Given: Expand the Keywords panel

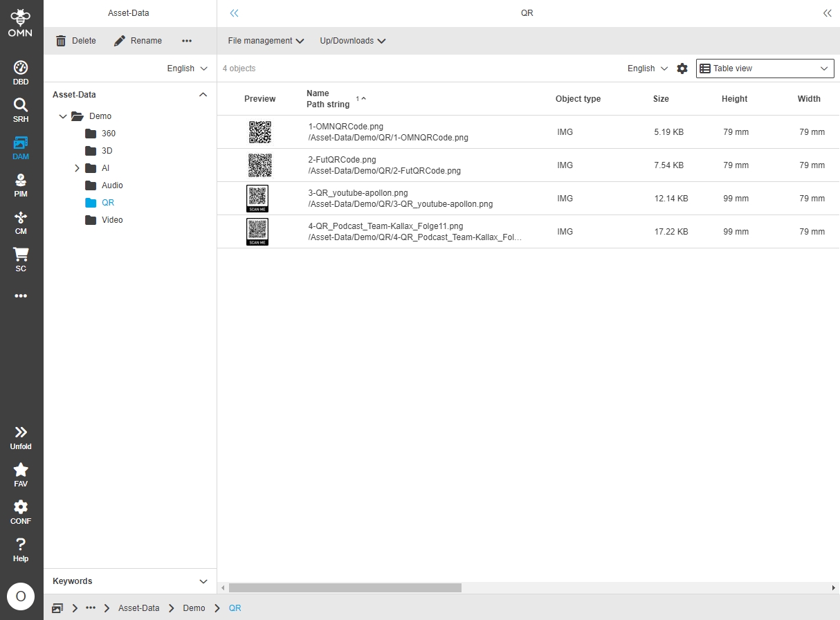Looking at the screenshot, I should point(203,581).
